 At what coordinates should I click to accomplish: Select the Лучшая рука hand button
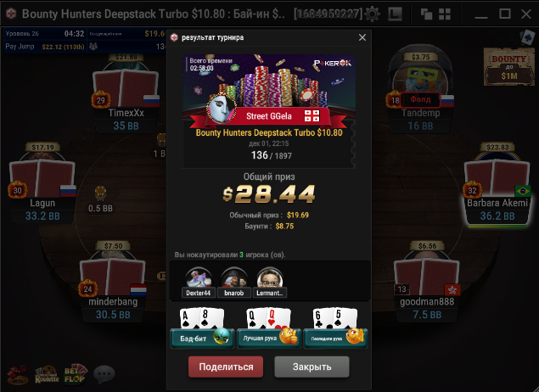pyautogui.click(x=269, y=339)
